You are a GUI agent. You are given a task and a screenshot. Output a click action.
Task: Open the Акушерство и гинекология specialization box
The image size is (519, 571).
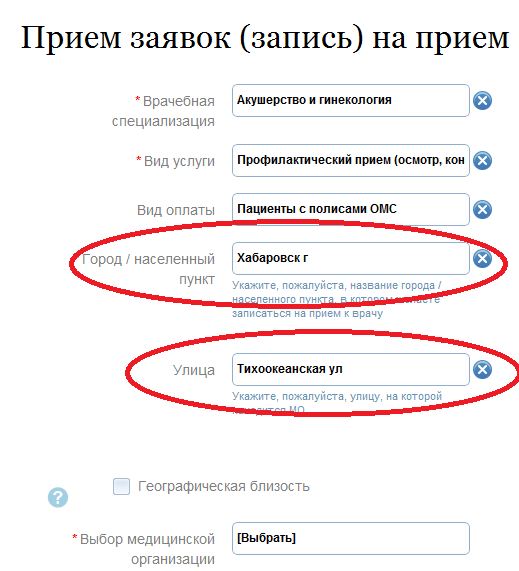point(351,101)
